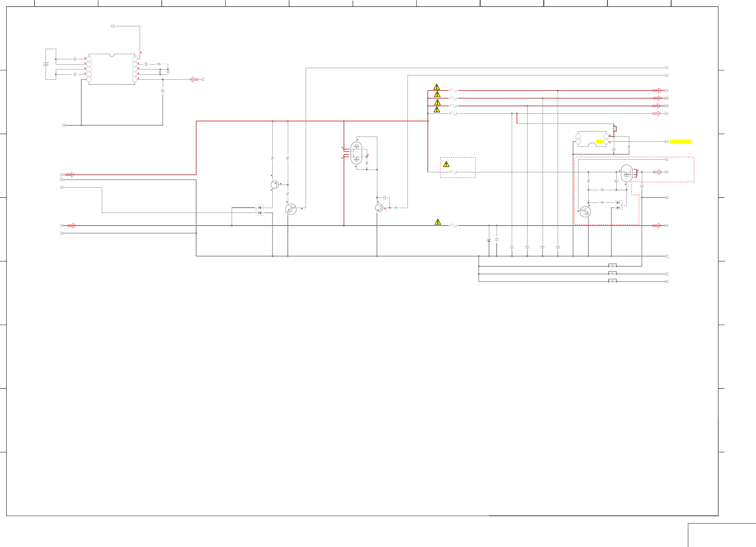
Task: Select the transistor circle with built-in resistors near center
Action: [291, 209]
